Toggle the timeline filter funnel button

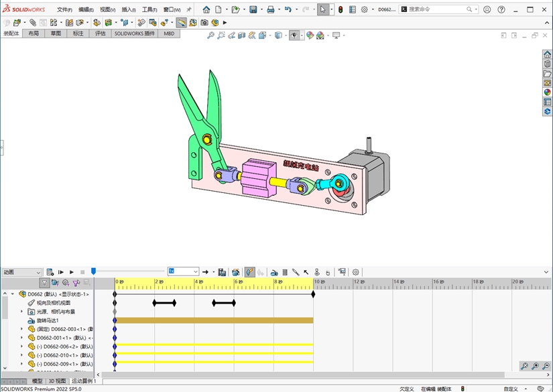[44, 283]
